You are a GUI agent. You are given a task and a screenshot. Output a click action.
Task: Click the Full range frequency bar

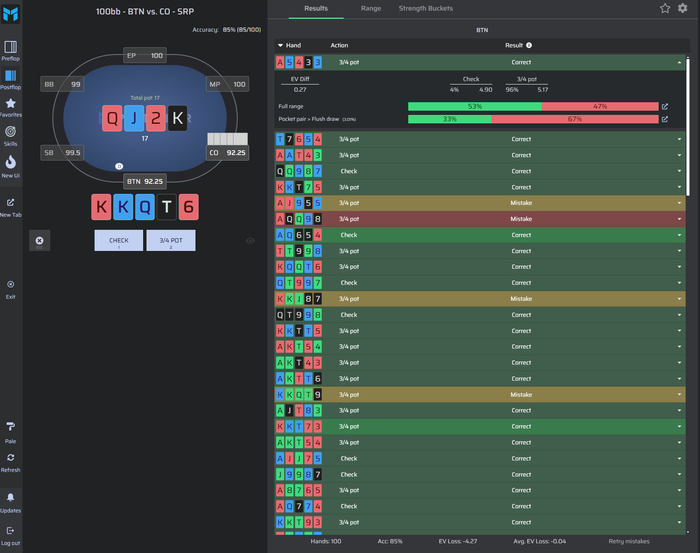(x=533, y=106)
